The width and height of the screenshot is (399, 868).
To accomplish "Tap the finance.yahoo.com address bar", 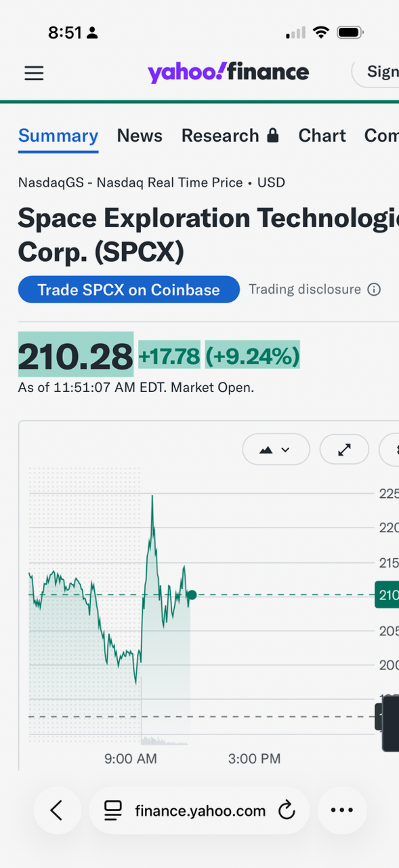I will (x=199, y=810).
